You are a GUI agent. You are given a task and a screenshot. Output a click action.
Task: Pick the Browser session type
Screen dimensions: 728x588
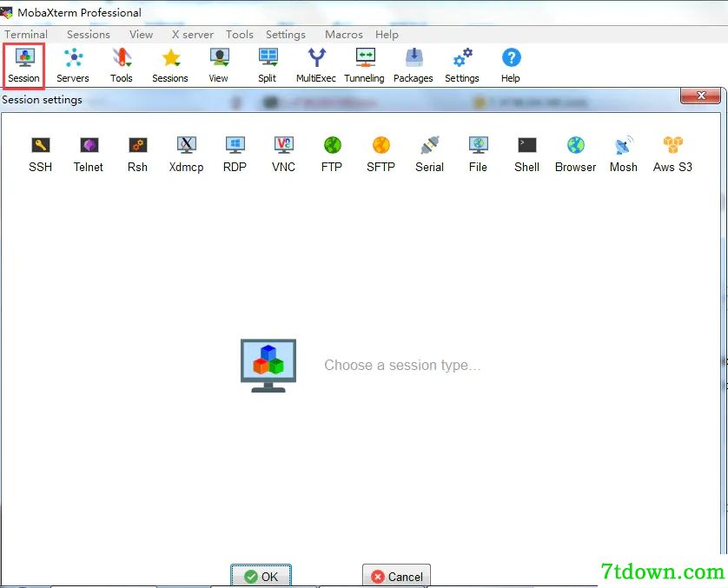[x=576, y=155]
